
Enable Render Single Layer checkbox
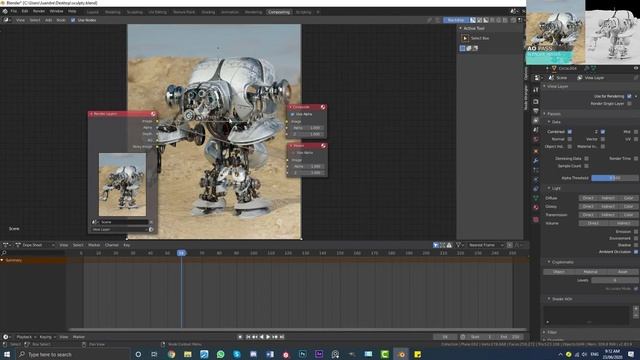(x=629, y=104)
